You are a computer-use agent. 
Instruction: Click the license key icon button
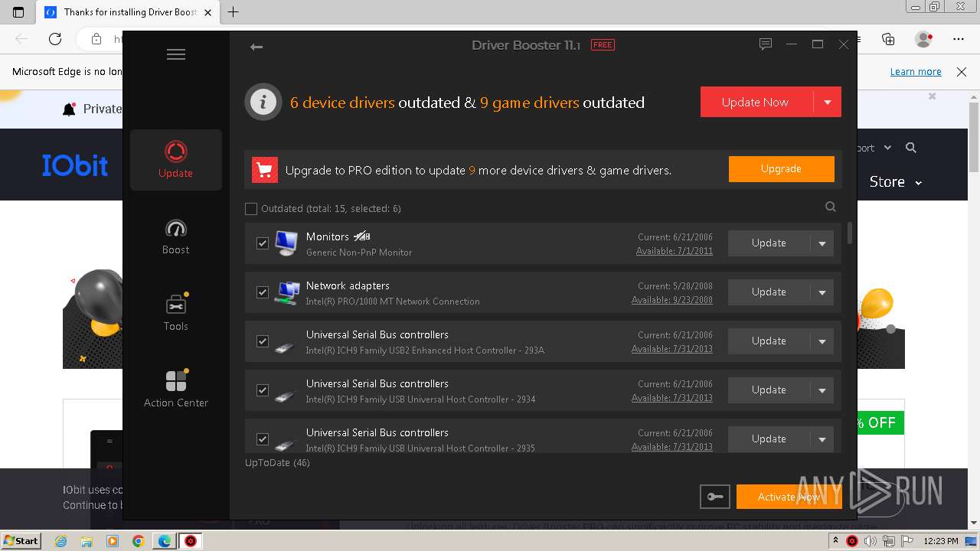(714, 497)
